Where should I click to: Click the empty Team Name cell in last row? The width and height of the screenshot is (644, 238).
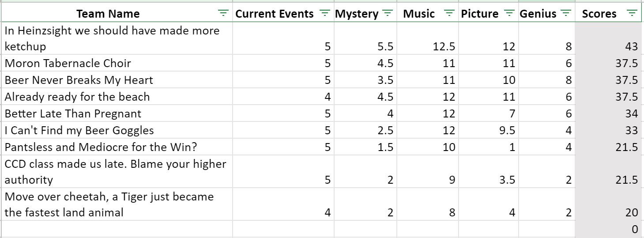pyautogui.click(x=117, y=229)
